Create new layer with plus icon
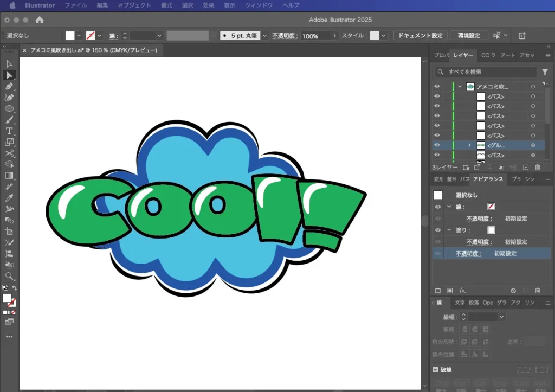 pos(525,168)
